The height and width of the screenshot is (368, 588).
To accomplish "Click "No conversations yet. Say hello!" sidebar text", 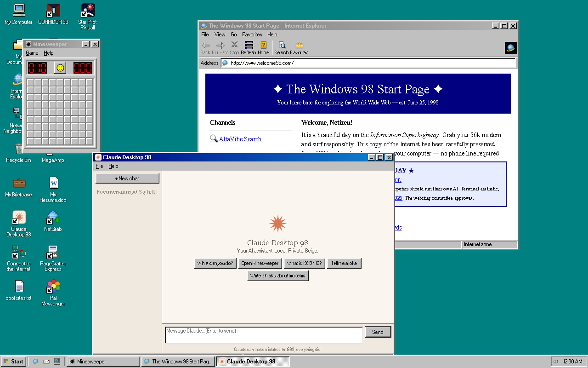I will 127,192.
